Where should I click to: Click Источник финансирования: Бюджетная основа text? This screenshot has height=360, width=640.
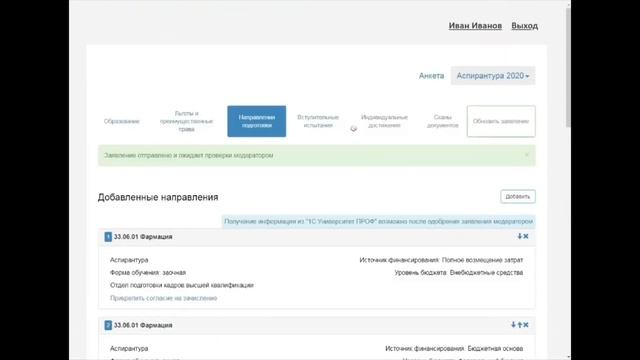[x=454, y=349]
